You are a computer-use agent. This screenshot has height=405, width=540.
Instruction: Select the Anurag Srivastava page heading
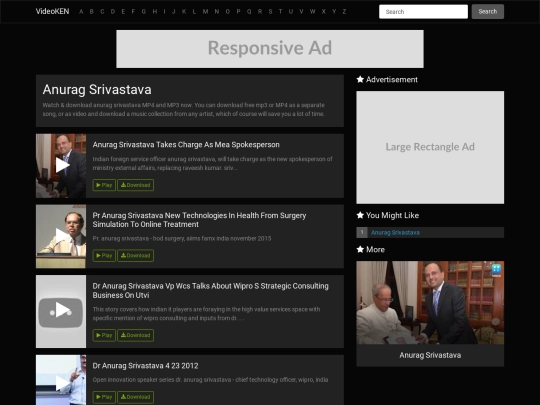pos(97,90)
